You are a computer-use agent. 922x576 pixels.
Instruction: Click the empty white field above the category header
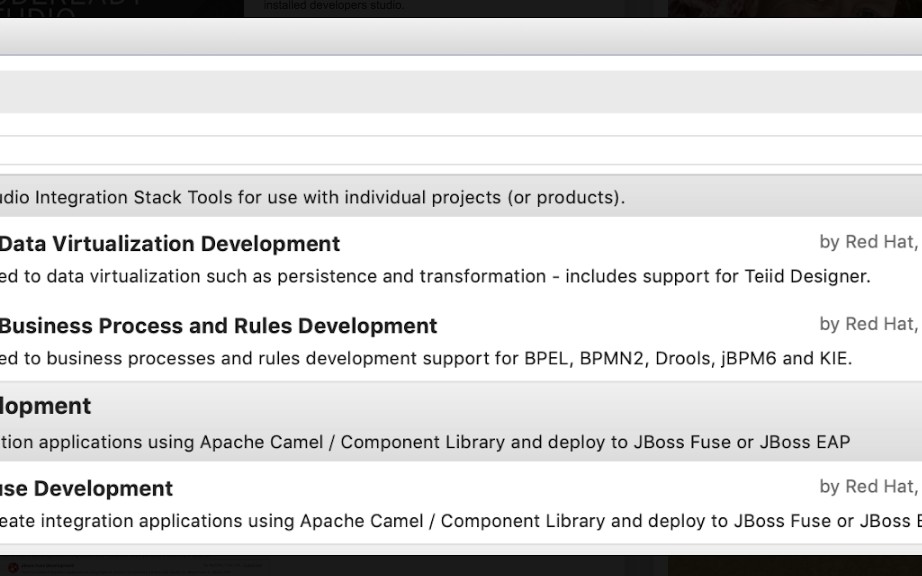point(460,150)
